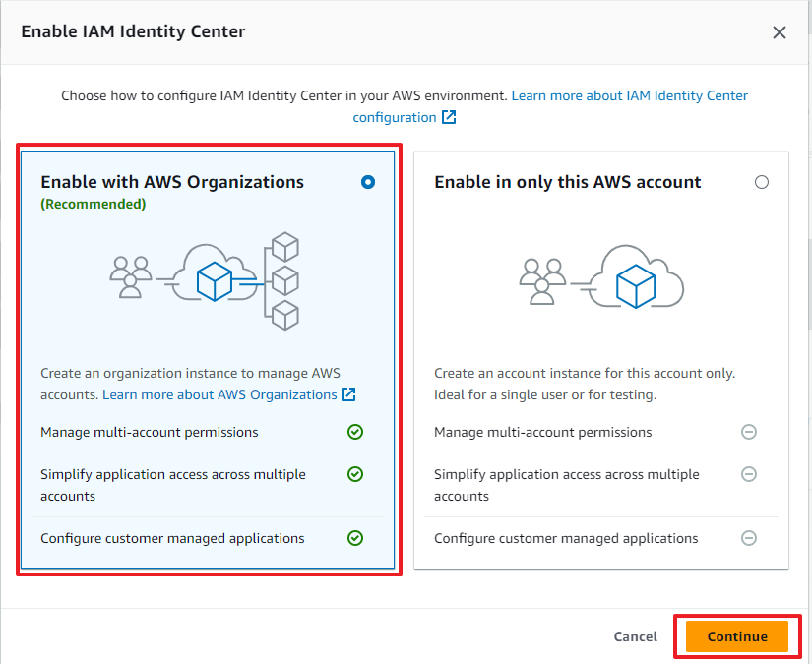Click green check for Simplify application access
This screenshot has height=664, width=812.
[355, 474]
